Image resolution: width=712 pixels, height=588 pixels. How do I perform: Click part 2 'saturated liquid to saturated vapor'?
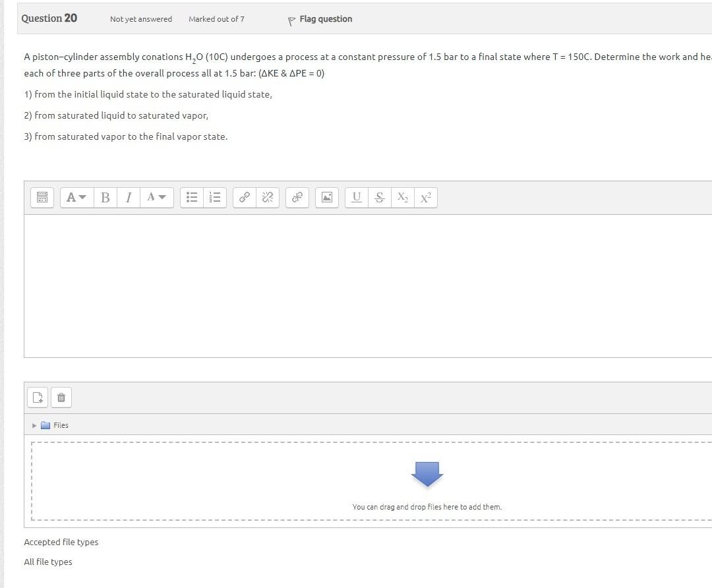116,115
